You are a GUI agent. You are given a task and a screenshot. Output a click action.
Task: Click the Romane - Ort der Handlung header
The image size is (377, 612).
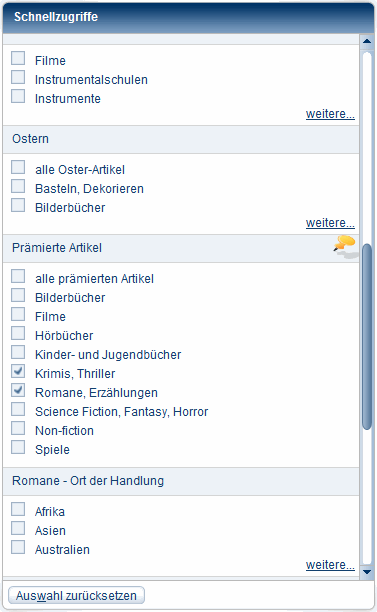coord(181,481)
